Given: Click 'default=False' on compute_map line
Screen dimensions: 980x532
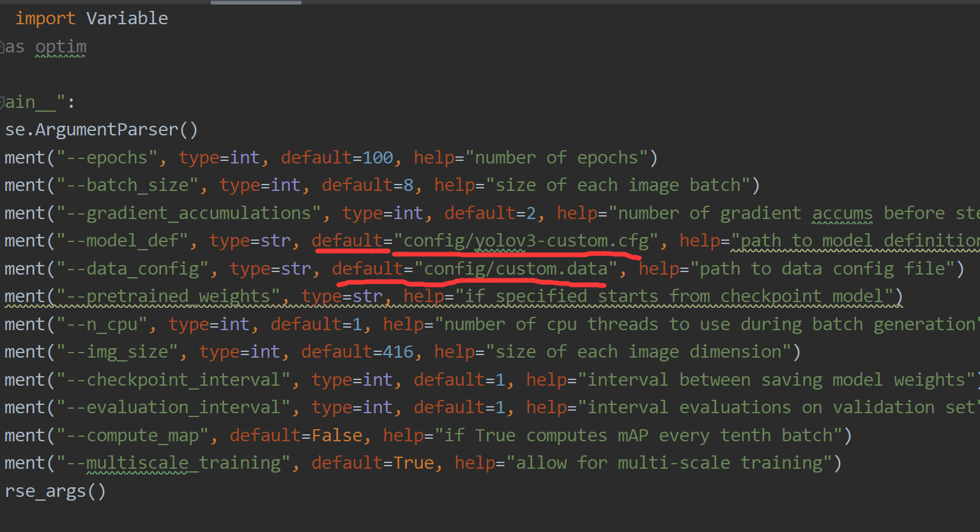Looking at the screenshot, I should [296, 436].
